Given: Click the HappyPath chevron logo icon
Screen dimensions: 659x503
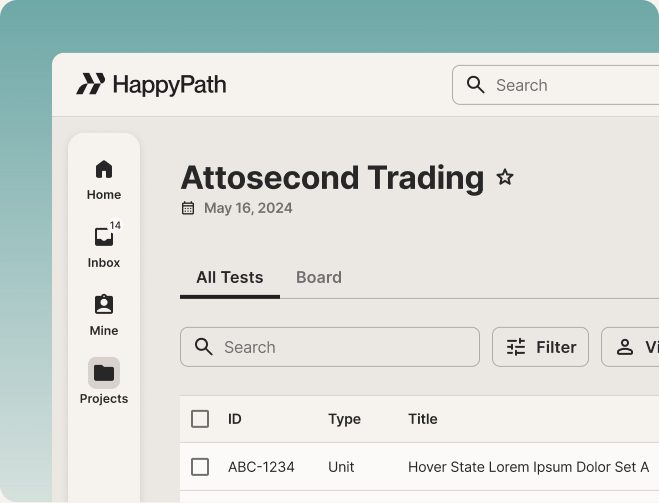Looking at the screenshot, I should [x=90, y=84].
